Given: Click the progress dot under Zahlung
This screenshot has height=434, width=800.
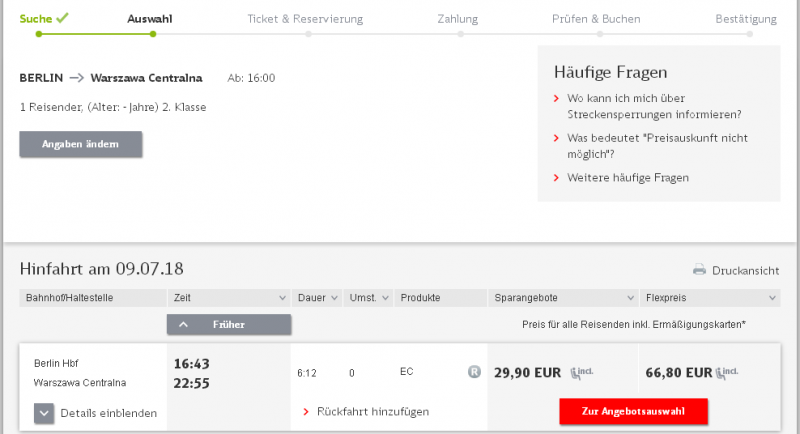Looking at the screenshot, I should coord(460,34).
